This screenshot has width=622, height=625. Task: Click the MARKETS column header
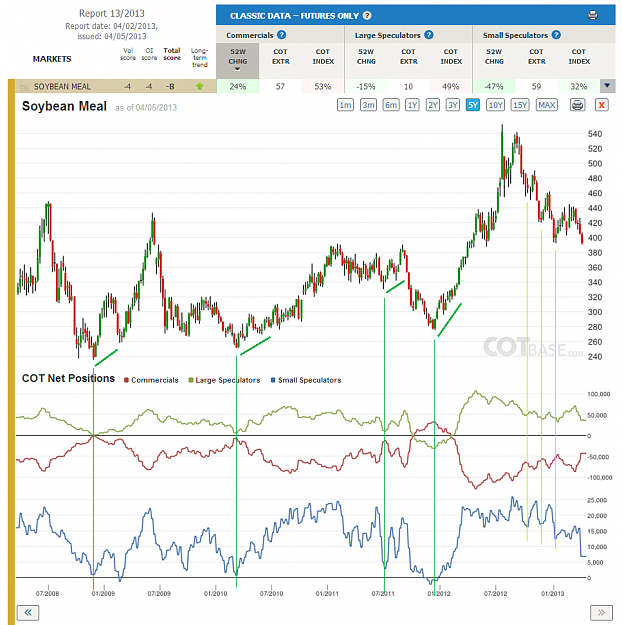coord(52,59)
